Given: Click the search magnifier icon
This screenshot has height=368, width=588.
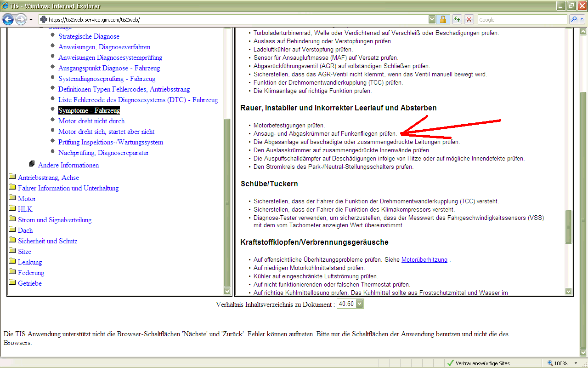Looking at the screenshot, I should 573,19.
